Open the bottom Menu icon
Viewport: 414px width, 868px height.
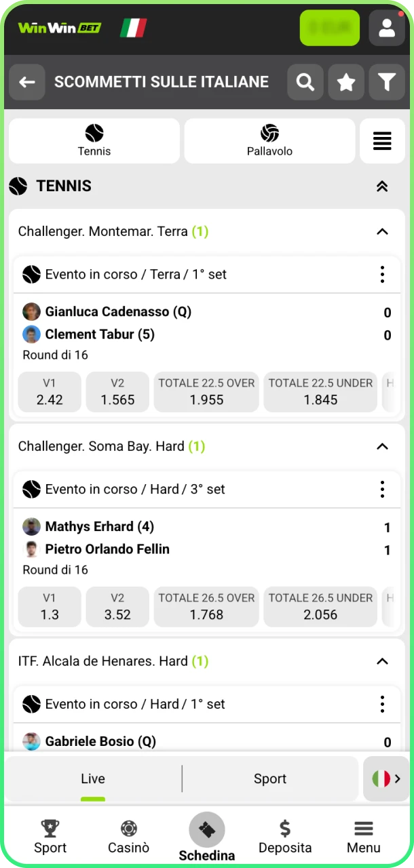tap(363, 829)
